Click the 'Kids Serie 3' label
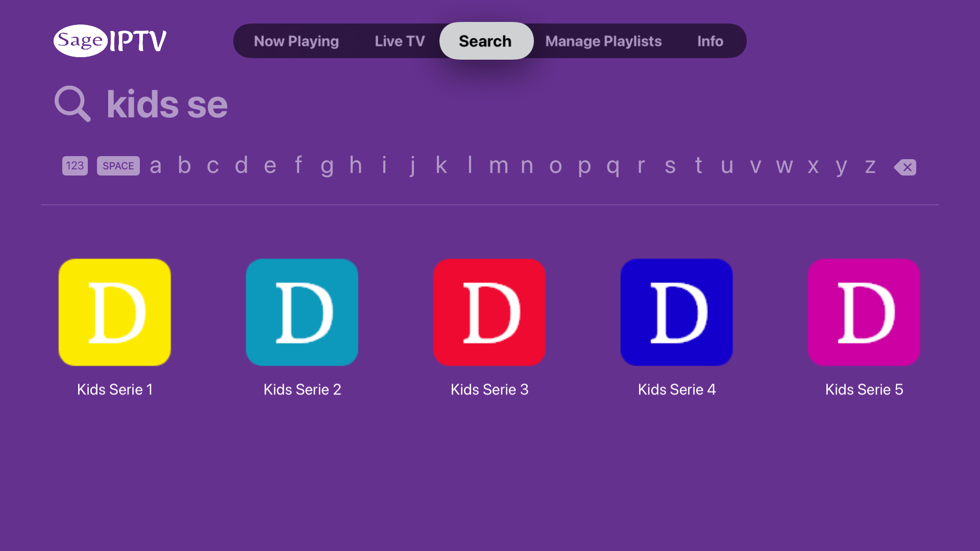 (x=489, y=390)
